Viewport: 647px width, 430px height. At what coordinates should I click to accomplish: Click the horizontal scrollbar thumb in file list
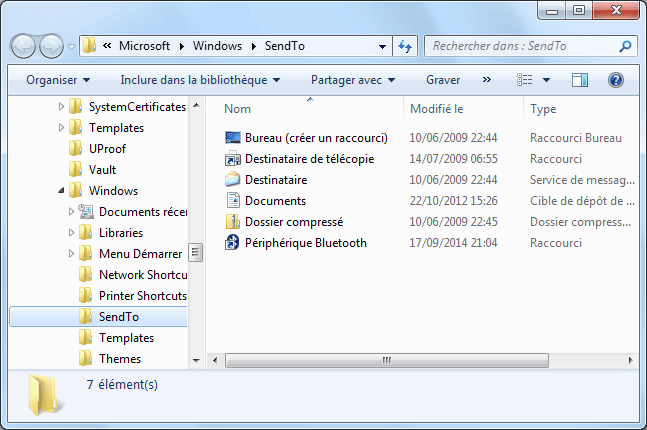[x=387, y=360]
